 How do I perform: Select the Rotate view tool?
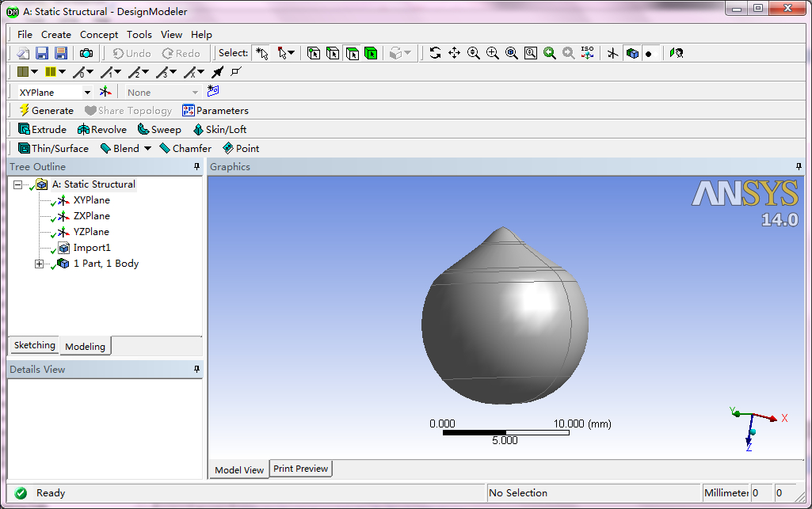tap(435, 53)
